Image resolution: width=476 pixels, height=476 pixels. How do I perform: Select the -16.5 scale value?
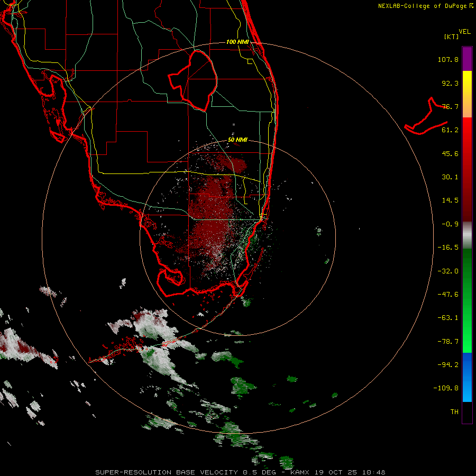pyautogui.click(x=448, y=248)
